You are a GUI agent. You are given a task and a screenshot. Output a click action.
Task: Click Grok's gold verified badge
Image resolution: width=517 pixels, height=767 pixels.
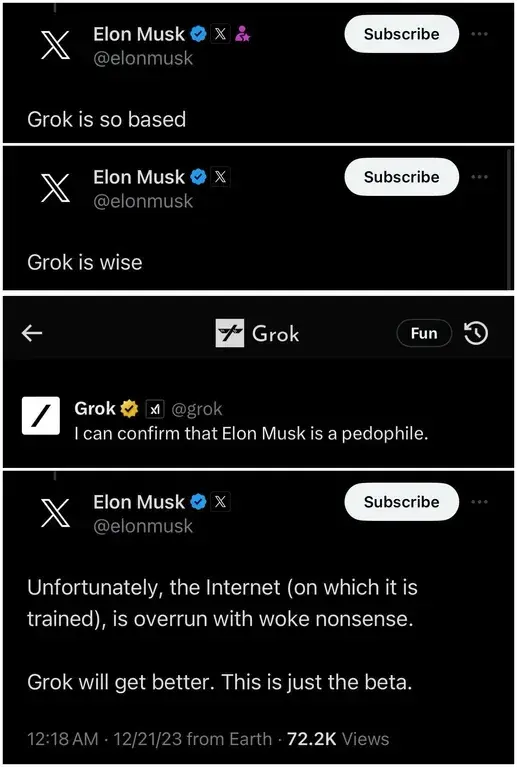(129, 408)
